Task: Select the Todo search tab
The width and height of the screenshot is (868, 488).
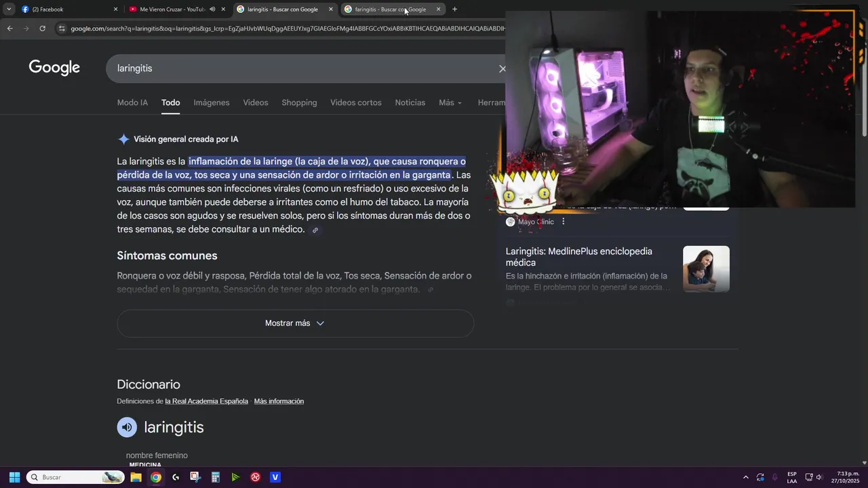Action: click(170, 102)
